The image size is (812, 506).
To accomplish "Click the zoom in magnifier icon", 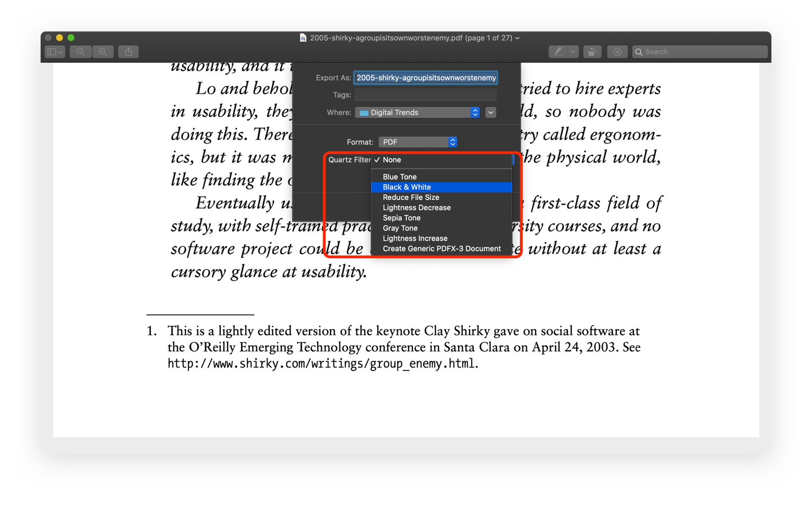I will [103, 52].
